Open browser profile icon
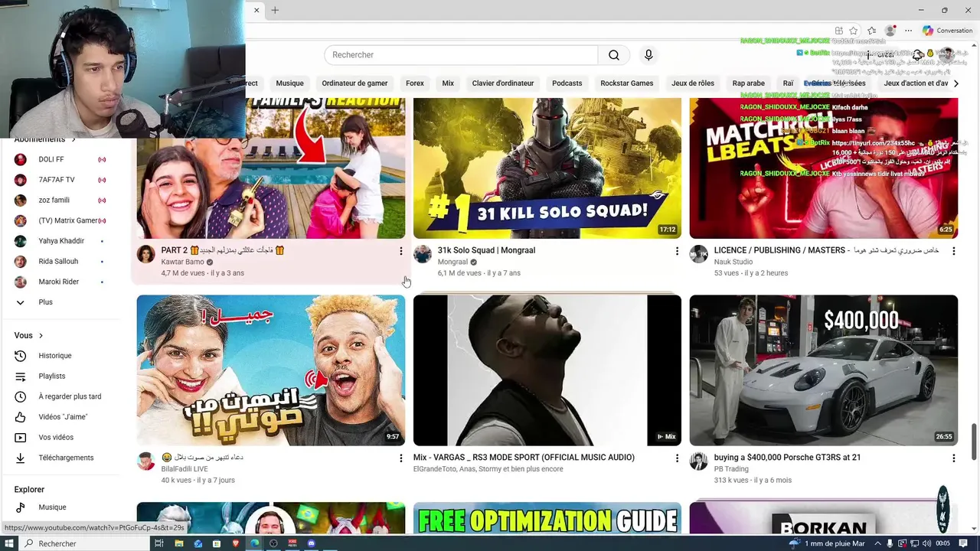The width and height of the screenshot is (980, 551). 890,31
